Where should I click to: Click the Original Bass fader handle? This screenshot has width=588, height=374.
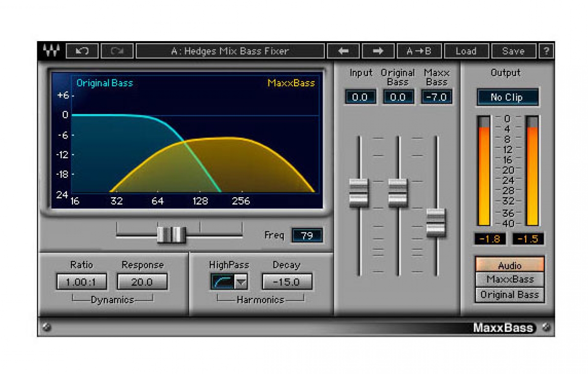point(398,193)
